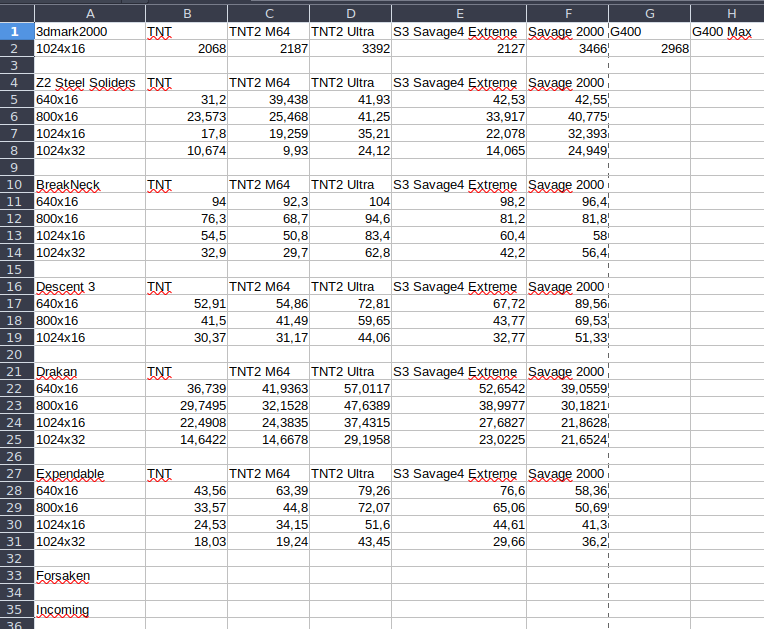This screenshot has height=629, width=764.
Task: Select the cell with value 40,775
Action: point(568,117)
